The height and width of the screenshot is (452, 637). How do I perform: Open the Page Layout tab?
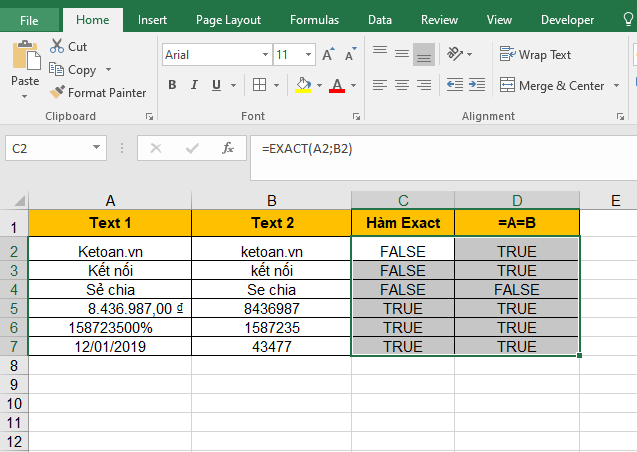click(x=228, y=19)
